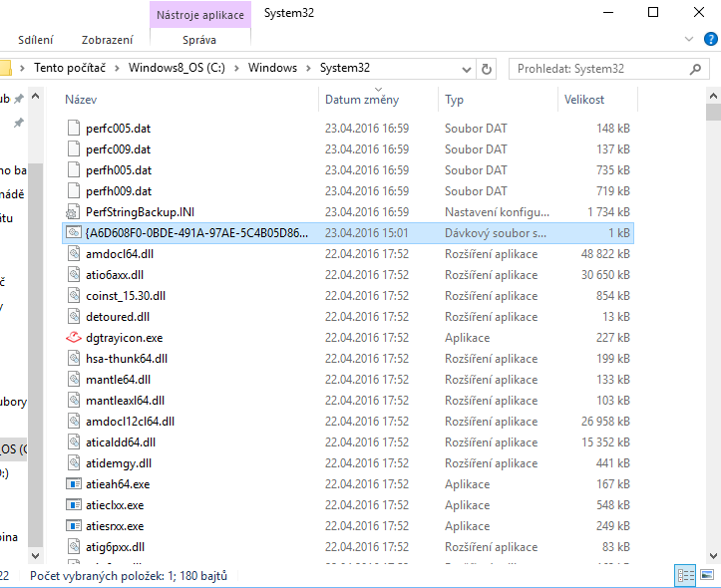Click the System32 breadcrumb segment
721x588 pixels.
345,68
